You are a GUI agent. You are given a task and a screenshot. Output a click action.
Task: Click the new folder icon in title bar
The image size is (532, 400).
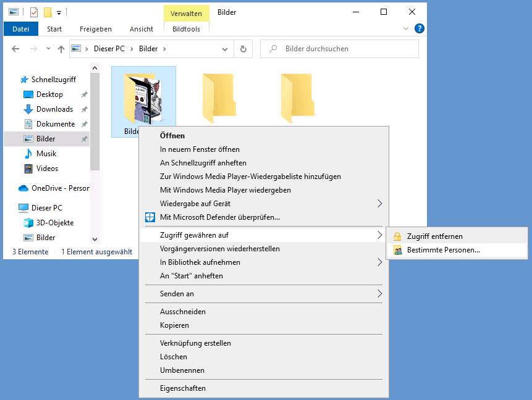point(48,12)
